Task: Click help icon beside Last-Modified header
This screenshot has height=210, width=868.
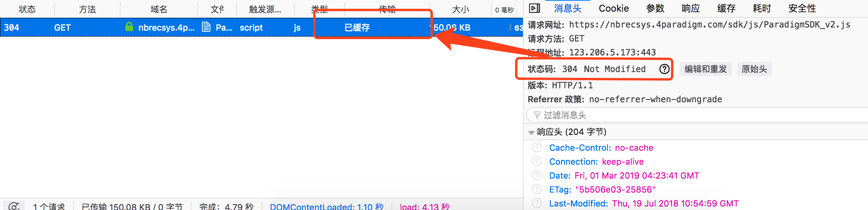Action: [537, 203]
